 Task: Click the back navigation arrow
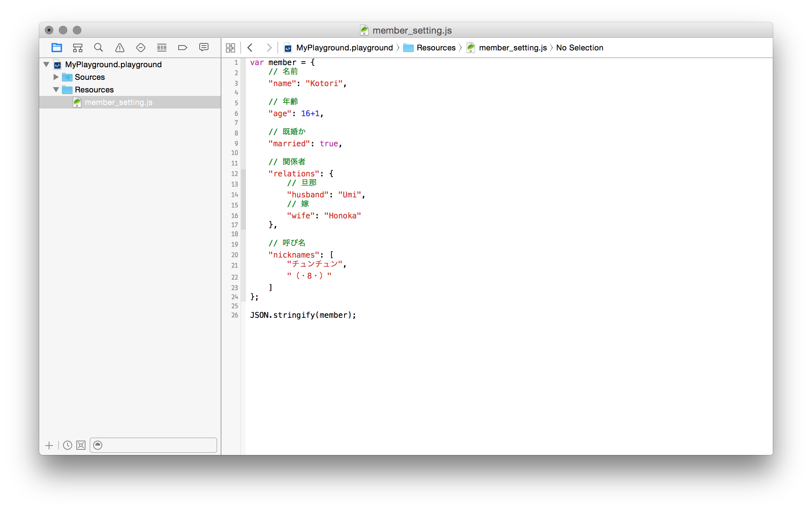click(250, 47)
